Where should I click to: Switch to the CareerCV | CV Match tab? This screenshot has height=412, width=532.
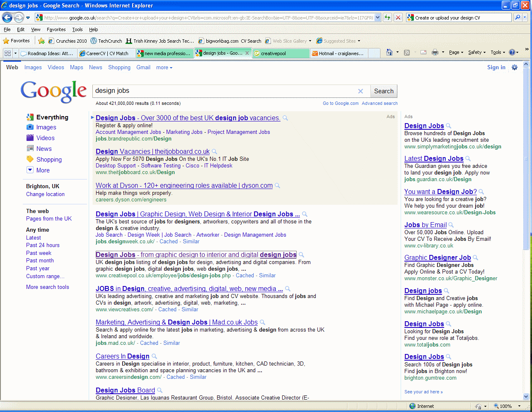coord(106,53)
